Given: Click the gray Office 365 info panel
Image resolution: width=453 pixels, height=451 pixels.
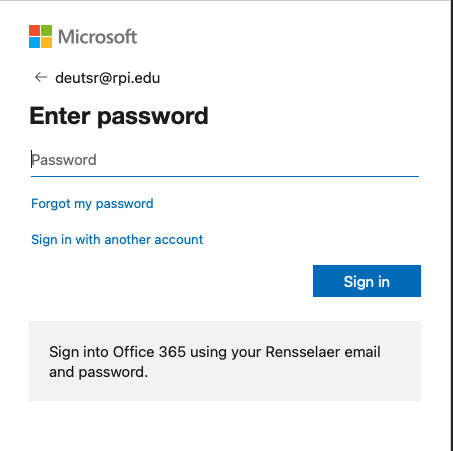Looking at the screenshot, I should pos(225,361).
